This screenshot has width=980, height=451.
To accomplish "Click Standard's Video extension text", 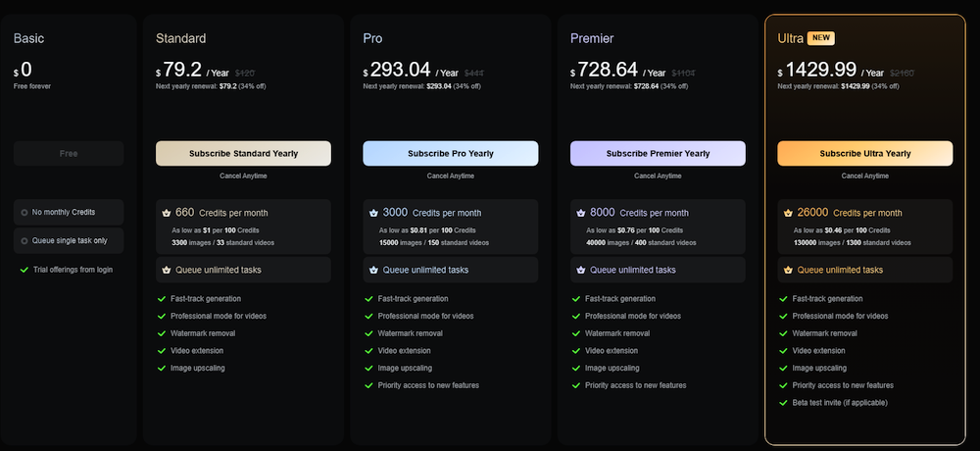I will (197, 351).
